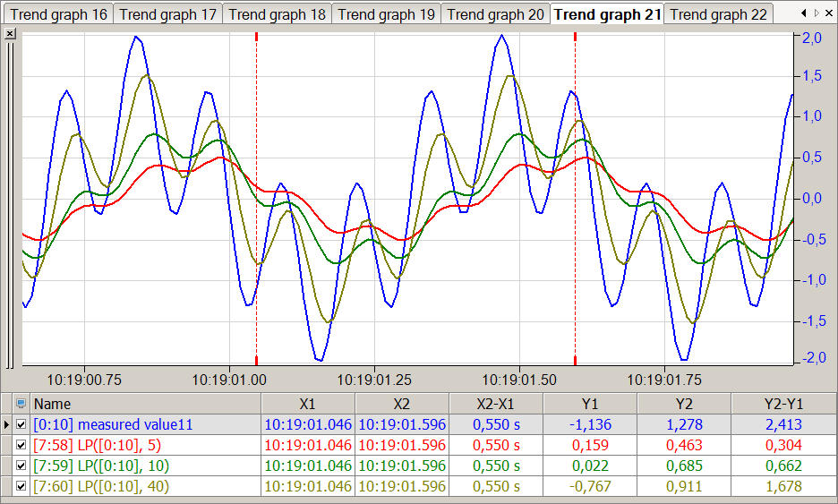Hide the red LP([0:10], 5) curve

tap(21, 445)
